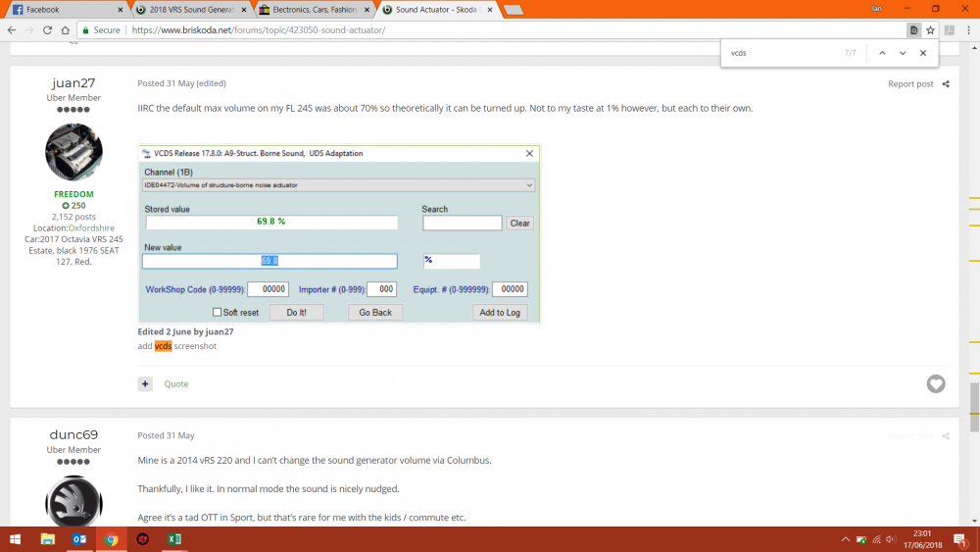
Task: Close the find-in-page bar
Action: pyautogui.click(x=923, y=53)
